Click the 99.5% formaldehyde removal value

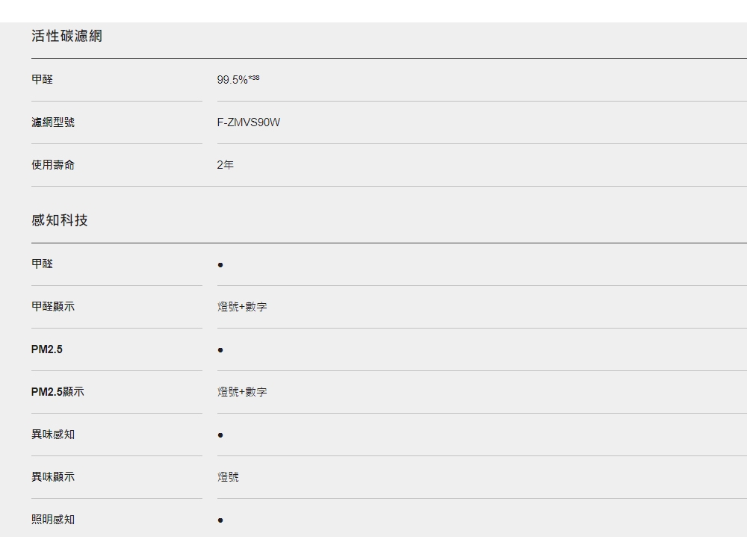(x=232, y=80)
